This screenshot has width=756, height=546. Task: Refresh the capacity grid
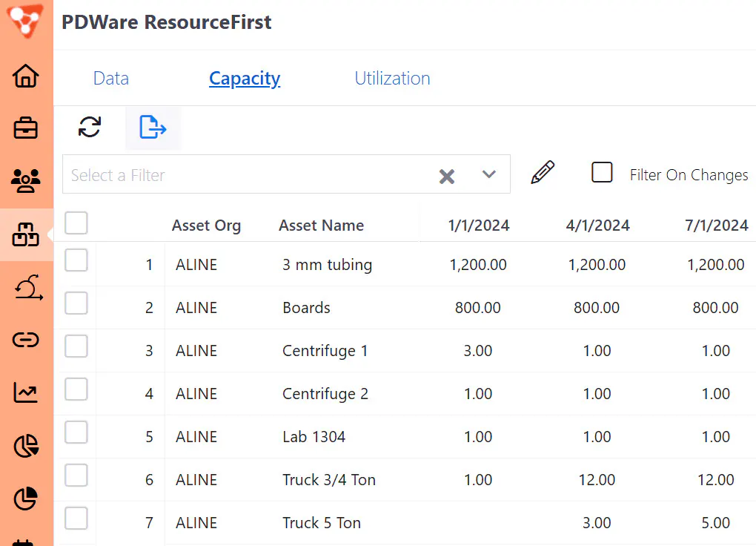[90, 128]
